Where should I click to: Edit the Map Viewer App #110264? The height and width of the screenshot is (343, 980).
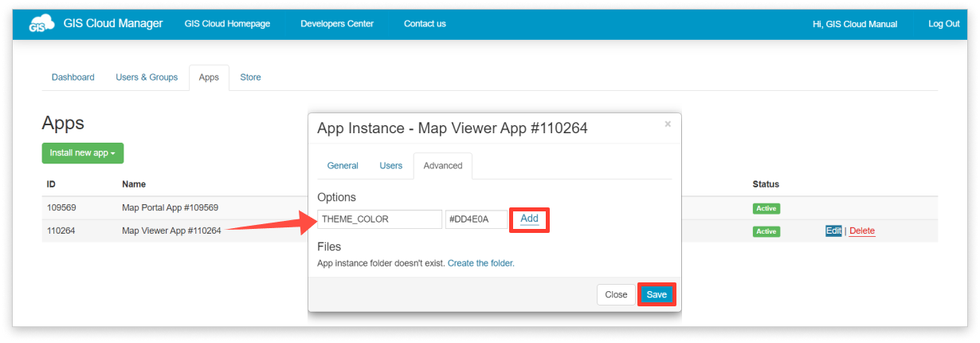(833, 231)
